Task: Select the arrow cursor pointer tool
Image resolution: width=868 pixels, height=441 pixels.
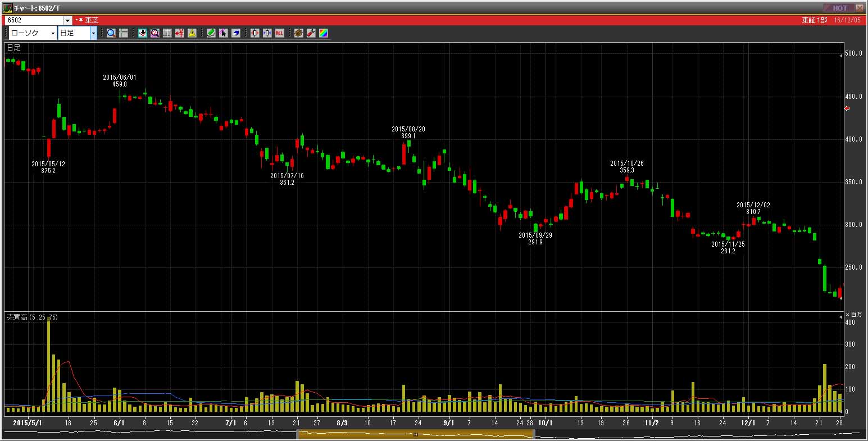Action: (x=224, y=33)
